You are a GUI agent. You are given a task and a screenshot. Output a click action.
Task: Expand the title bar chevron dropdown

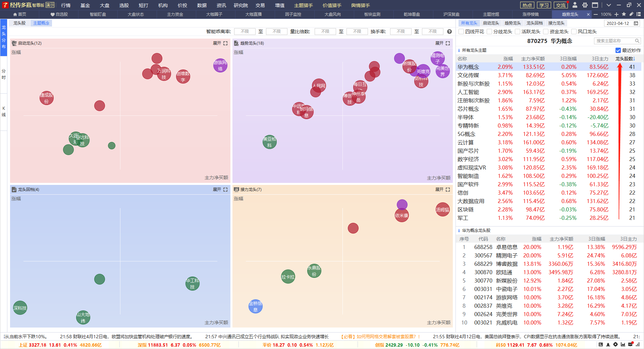tap(609, 5)
